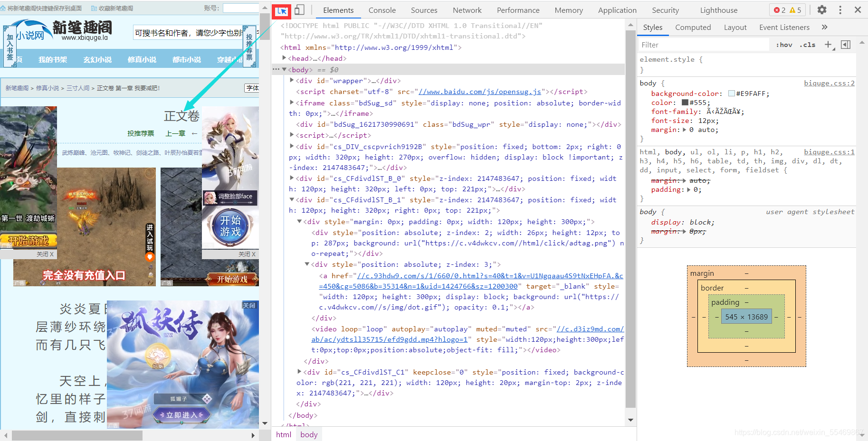Collapse the cs_CFdivdlST_B_1 div node
Image resolution: width=868 pixels, height=441 pixels.
[292, 199]
